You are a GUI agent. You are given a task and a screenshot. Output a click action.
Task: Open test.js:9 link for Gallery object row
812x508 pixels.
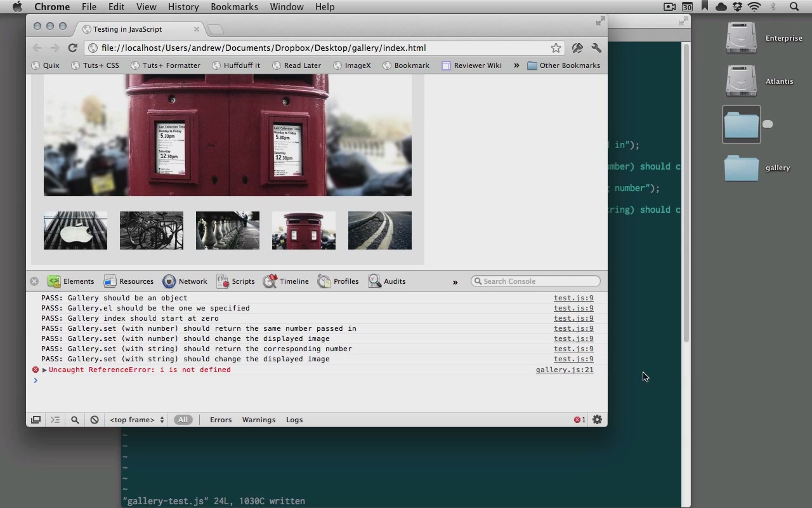[573, 298]
